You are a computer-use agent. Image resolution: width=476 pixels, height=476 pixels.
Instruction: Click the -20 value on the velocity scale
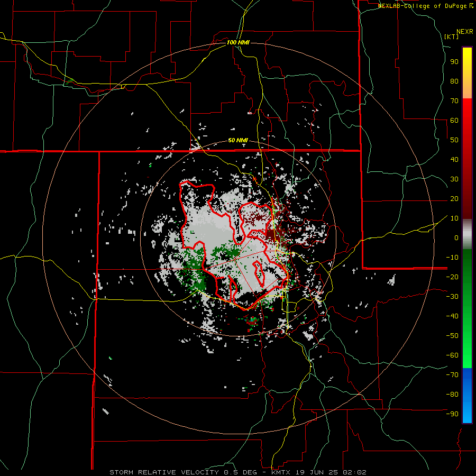tap(452, 277)
